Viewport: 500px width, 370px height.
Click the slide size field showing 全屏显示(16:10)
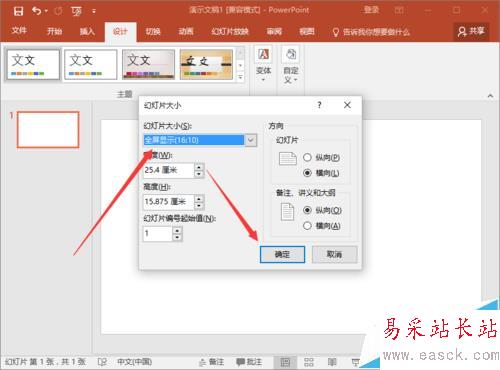click(x=194, y=140)
